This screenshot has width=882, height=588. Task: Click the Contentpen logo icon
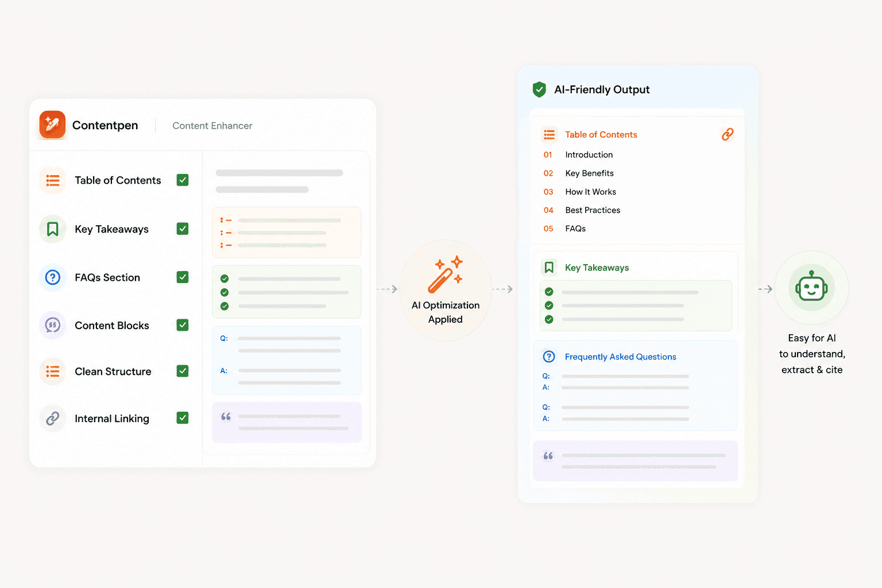click(52, 125)
